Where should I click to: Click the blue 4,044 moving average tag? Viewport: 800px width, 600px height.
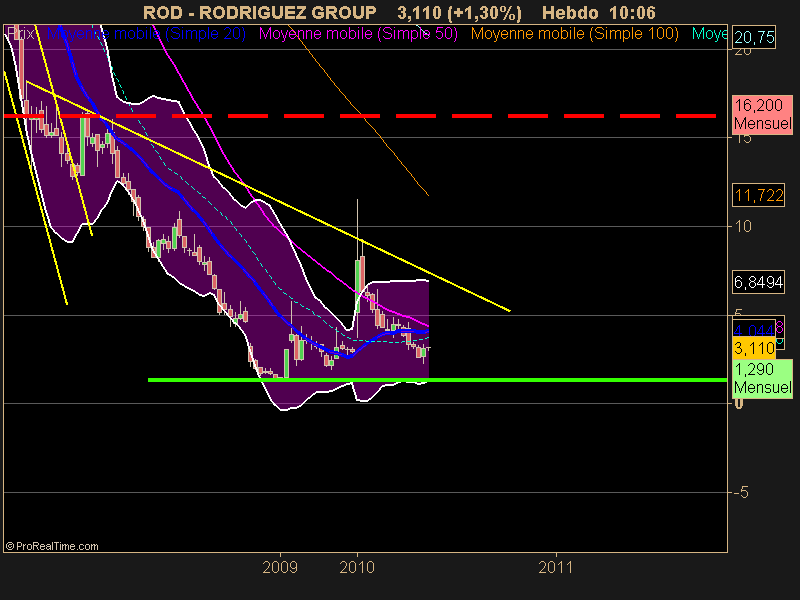[x=754, y=329]
